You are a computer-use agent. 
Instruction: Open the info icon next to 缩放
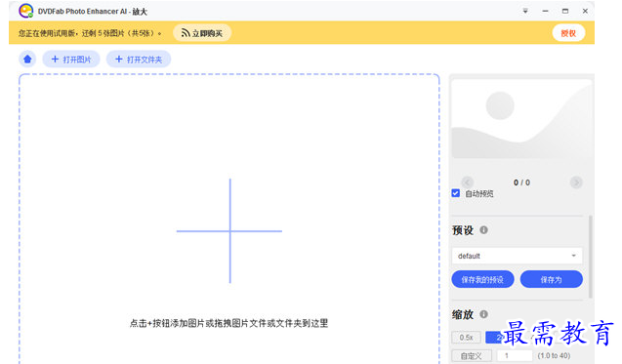(x=483, y=314)
